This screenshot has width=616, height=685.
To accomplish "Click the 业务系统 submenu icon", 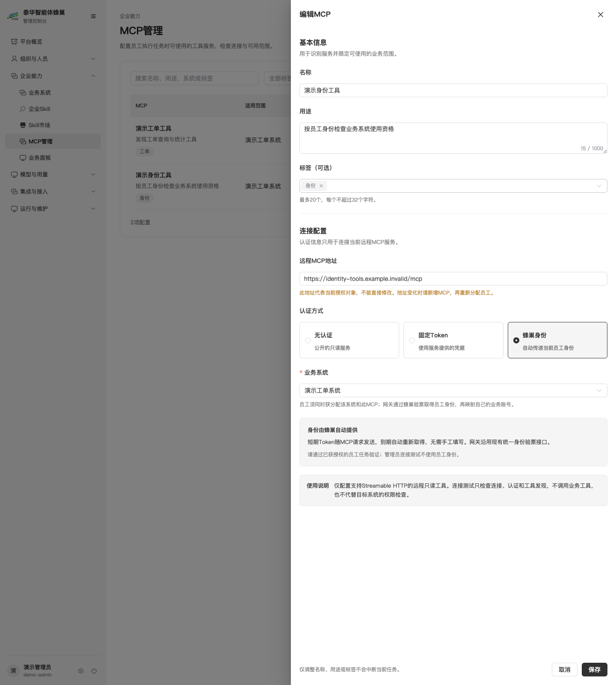I will pyautogui.click(x=23, y=92).
